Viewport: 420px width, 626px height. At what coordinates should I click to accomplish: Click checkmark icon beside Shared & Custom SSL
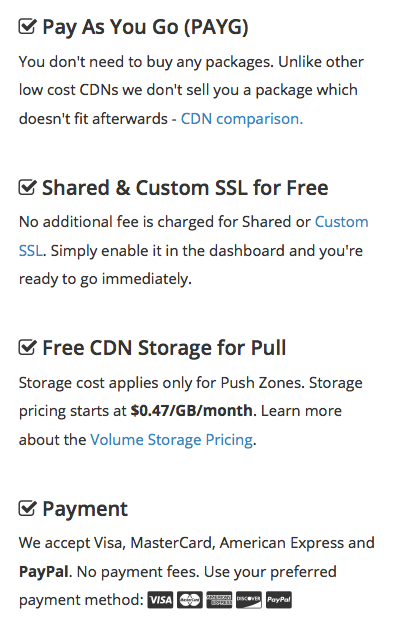(x=28, y=187)
